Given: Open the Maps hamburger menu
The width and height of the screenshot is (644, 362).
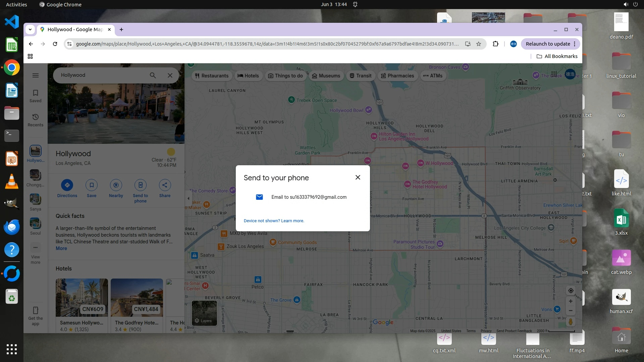Looking at the screenshot, I should pyautogui.click(x=35, y=75).
